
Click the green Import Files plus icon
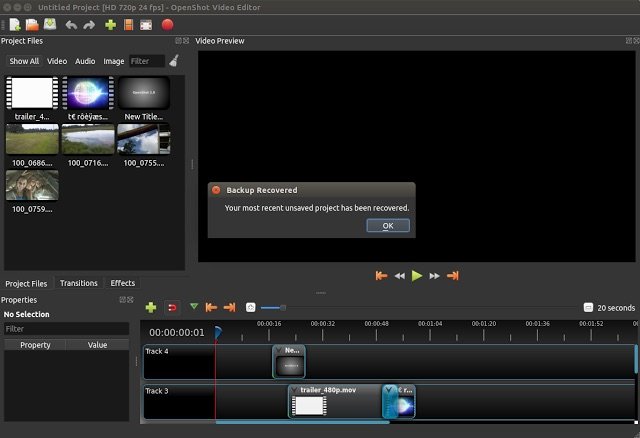pos(110,24)
